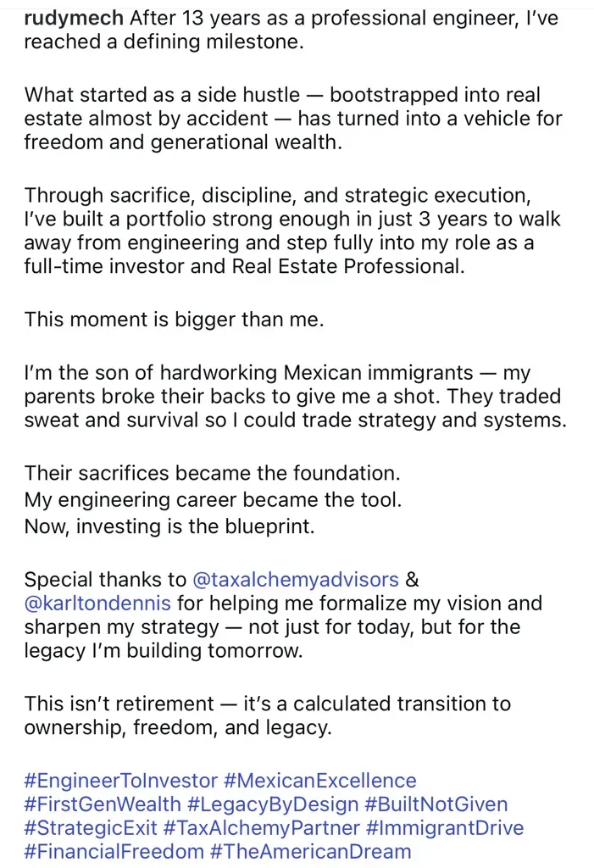594x868 pixels.
Task: Open the #ImmigrantDrive hashtag
Action: [445, 829]
